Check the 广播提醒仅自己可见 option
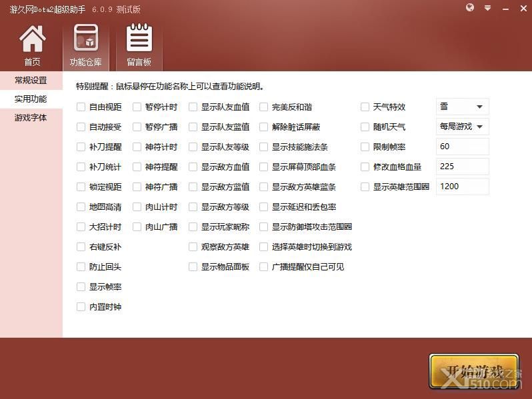This screenshot has width=532, height=399. pos(263,267)
